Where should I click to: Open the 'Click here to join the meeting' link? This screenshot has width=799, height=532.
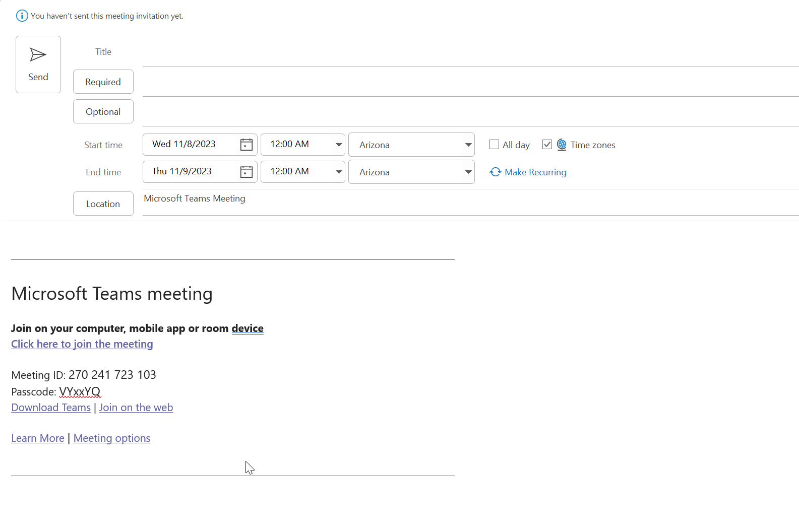click(82, 344)
